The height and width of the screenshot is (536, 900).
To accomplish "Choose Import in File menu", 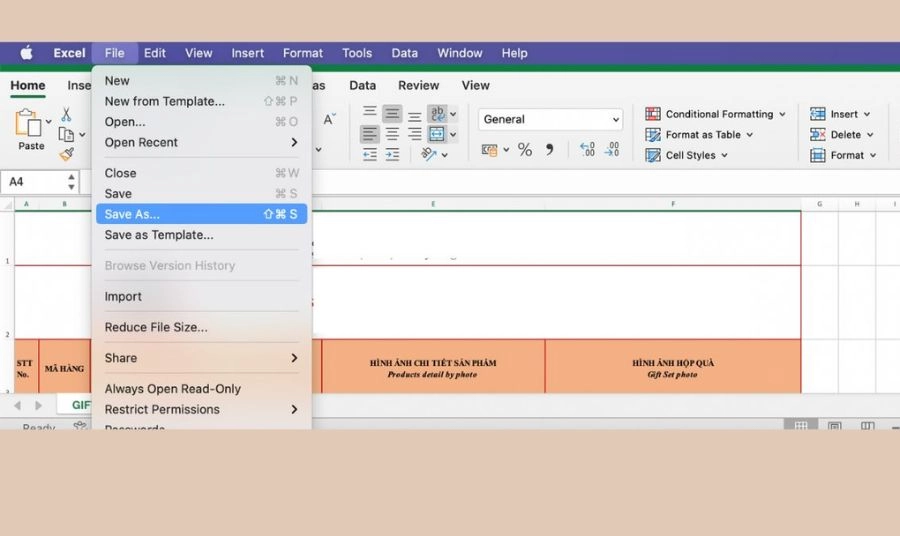I will 201,296.
